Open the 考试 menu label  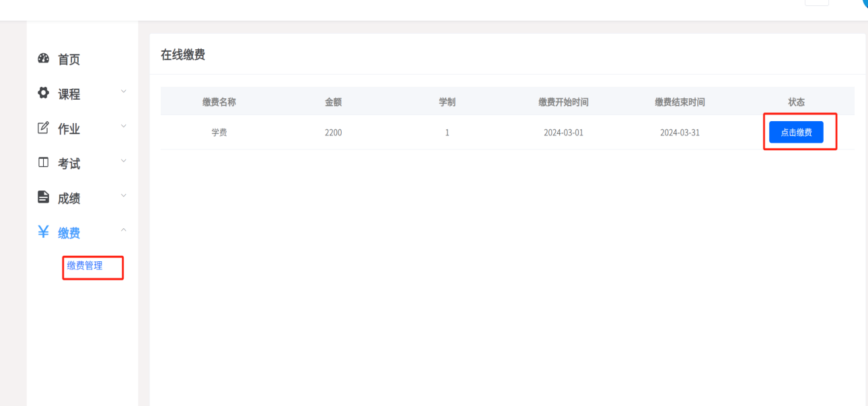point(69,164)
